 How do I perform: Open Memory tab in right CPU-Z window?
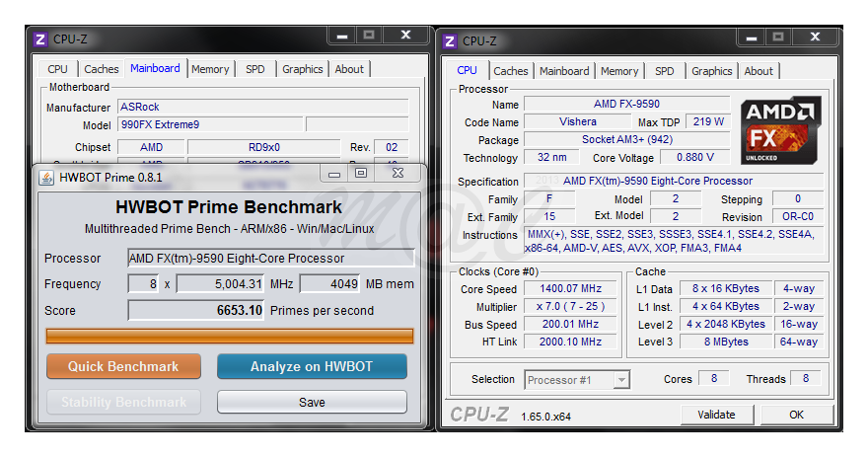(619, 71)
